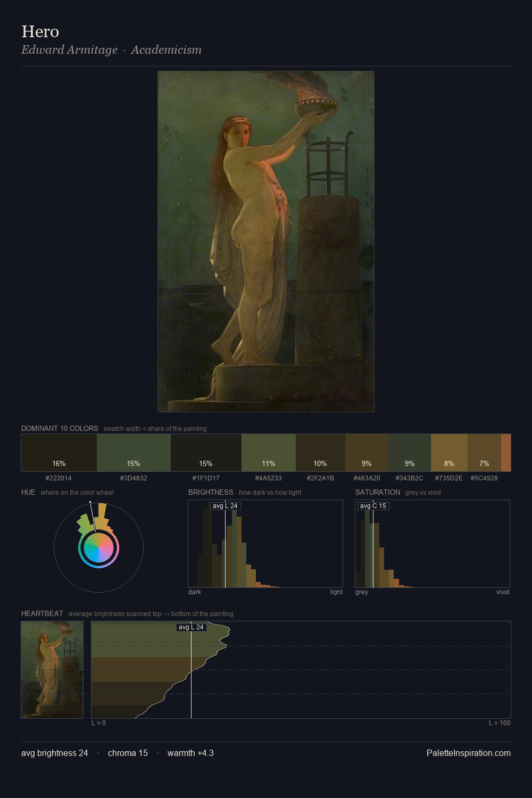Click the HEARTBEAT section heading
The height and width of the screenshot is (798, 532).
(42, 613)
